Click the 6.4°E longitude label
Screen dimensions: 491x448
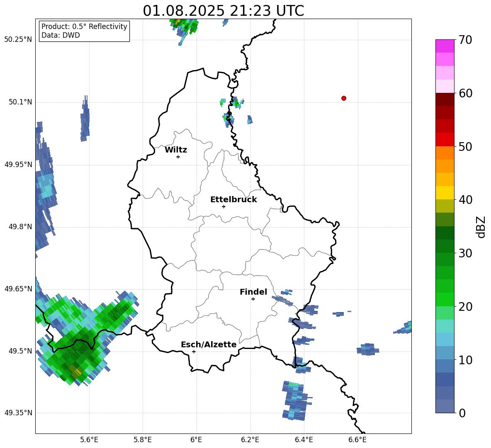(x=304, y=440)
